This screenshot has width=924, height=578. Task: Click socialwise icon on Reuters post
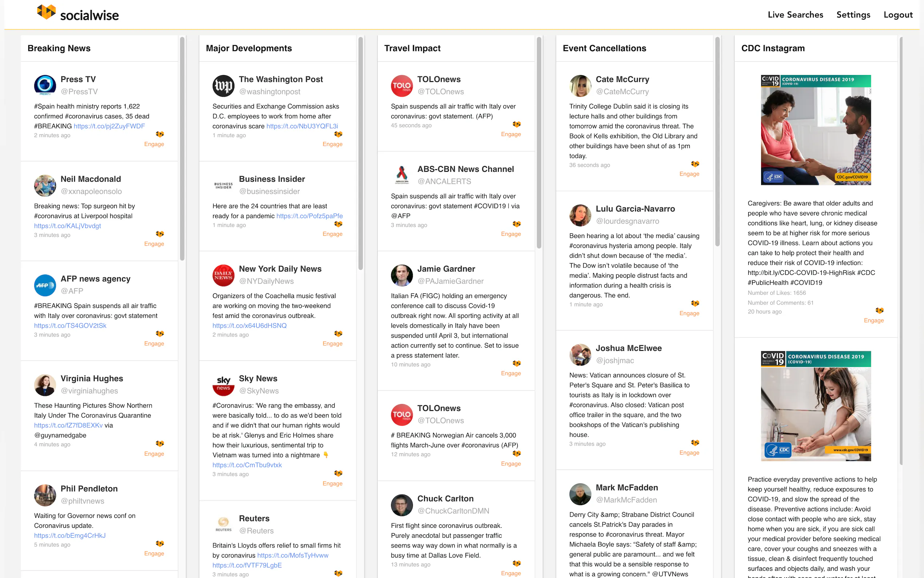(x=338, y=573)
